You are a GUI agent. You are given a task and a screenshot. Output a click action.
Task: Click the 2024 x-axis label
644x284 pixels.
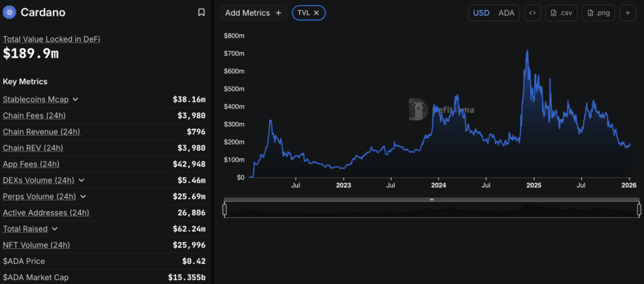[438, 185]
